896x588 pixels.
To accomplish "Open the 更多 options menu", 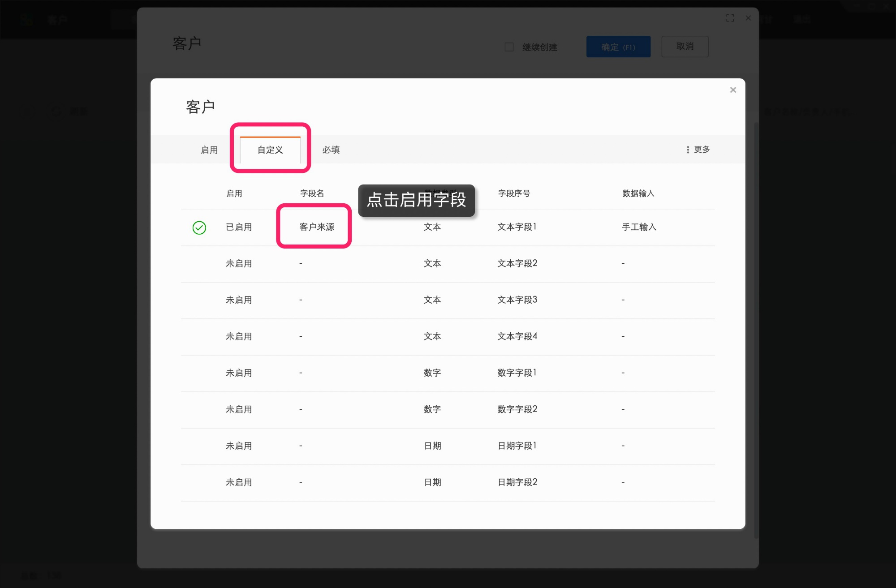I will coord(698,150).
